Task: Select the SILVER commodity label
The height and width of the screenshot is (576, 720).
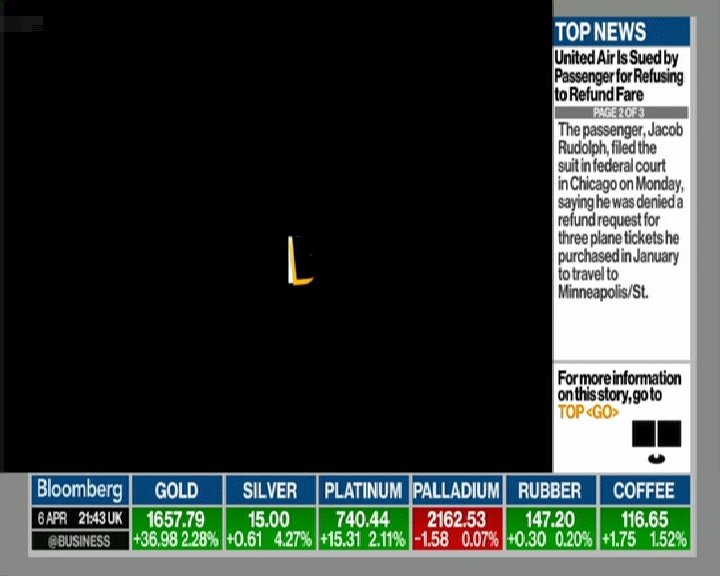Action: pos(269,491)
